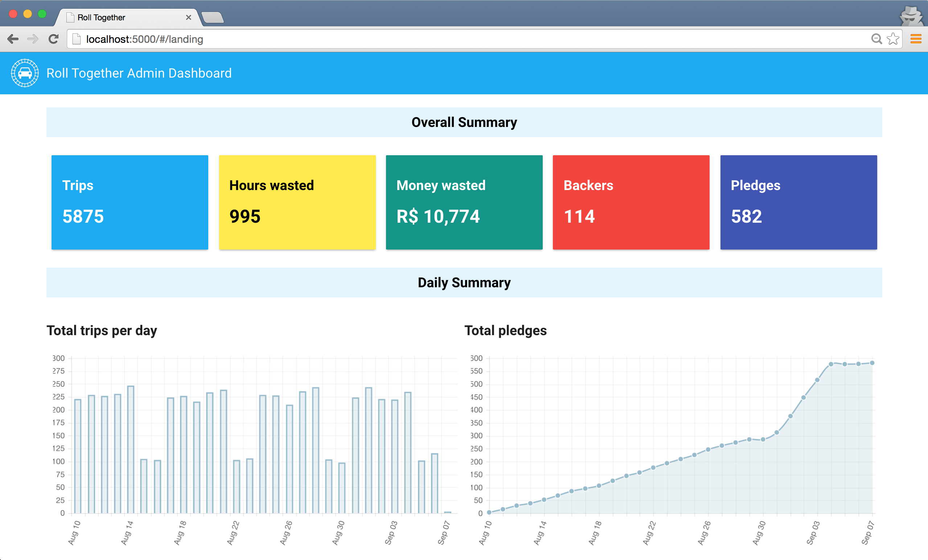The height and width of the screenshot is (560, 928).
Task: Open a new tab with the blank tab button
Action: coord(213,17)
